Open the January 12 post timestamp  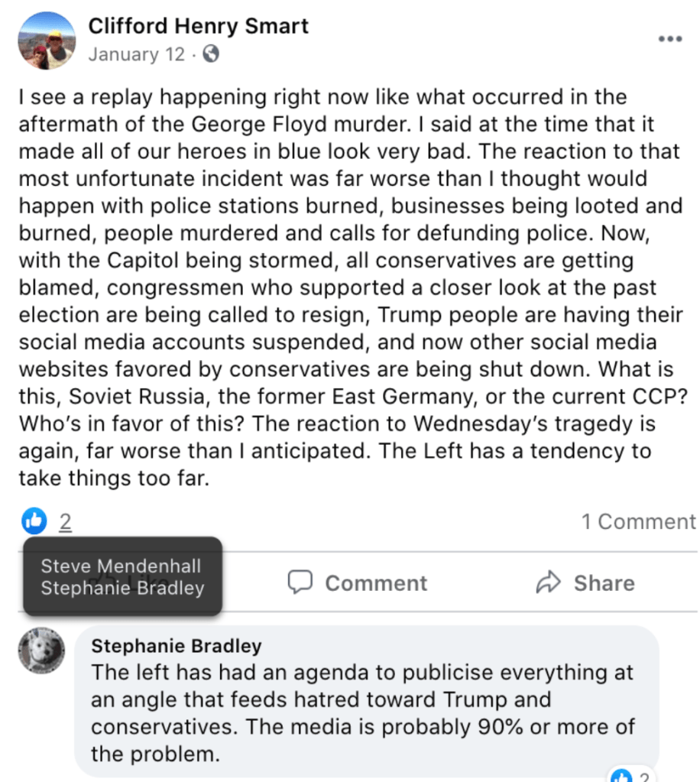pyautogui.click(x=137, y=54)
